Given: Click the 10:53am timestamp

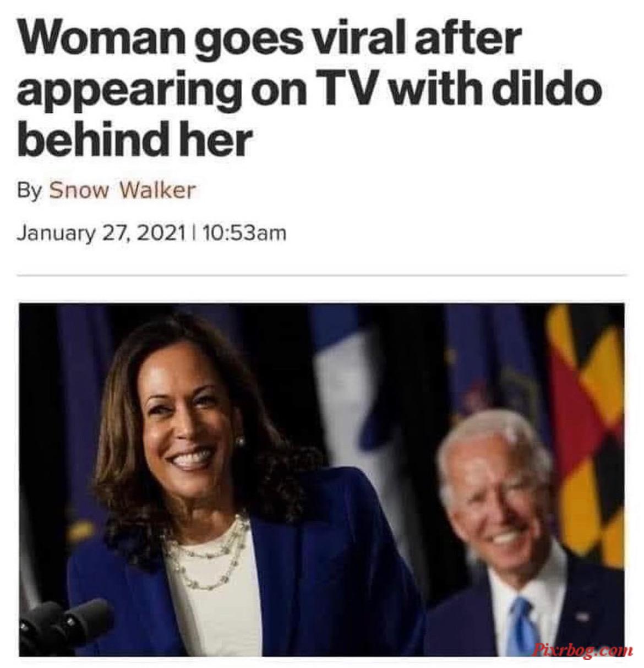Looking at the screenshot, I should tap(245, 233).
